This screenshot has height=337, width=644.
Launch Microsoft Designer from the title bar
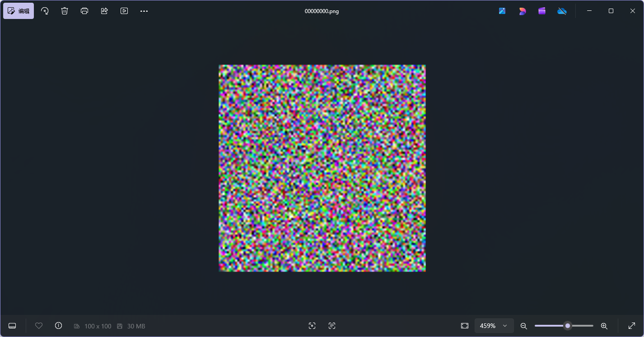point(522,11)
